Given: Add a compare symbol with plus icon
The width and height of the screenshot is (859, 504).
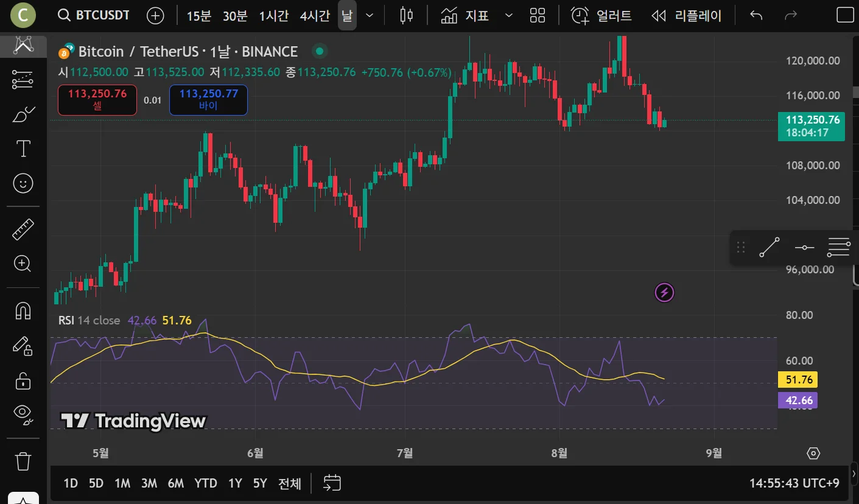Looking at the screenshot, I should coord(156,16).
